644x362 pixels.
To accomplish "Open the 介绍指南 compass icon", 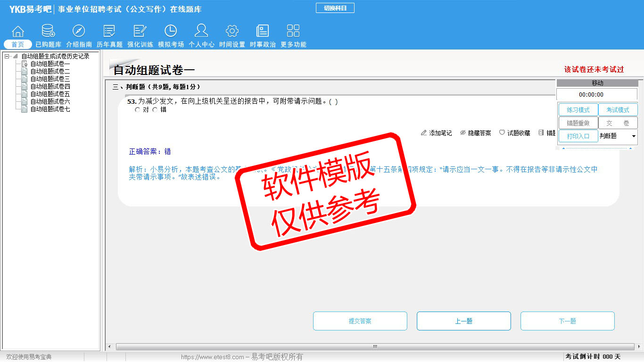I will tap(79, 32).
